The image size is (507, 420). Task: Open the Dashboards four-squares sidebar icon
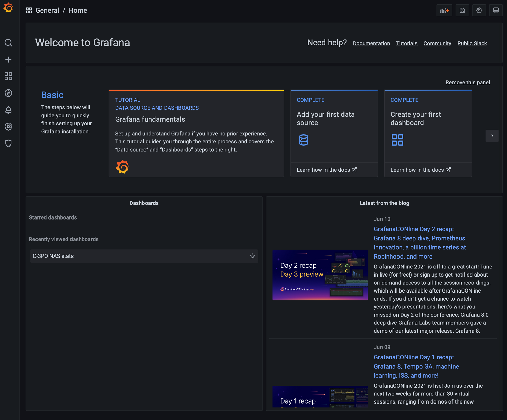[x=8, y=76]
